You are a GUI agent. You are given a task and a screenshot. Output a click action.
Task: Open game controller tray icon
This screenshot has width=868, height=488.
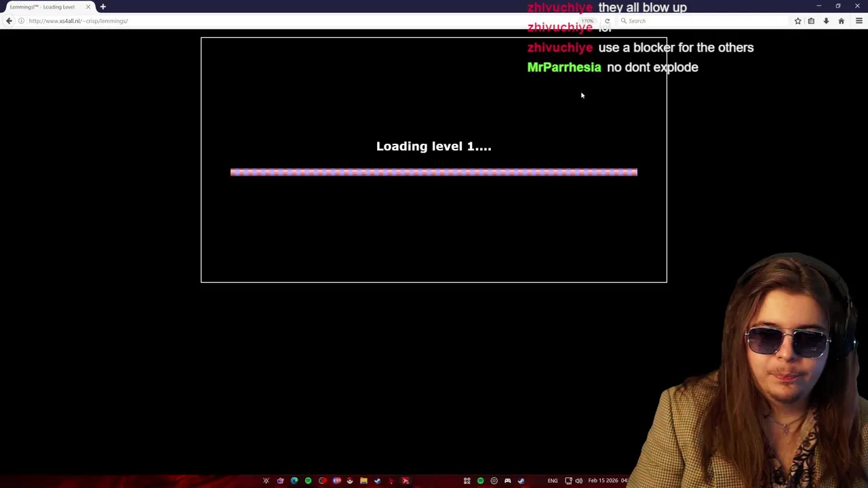[507, 481]
